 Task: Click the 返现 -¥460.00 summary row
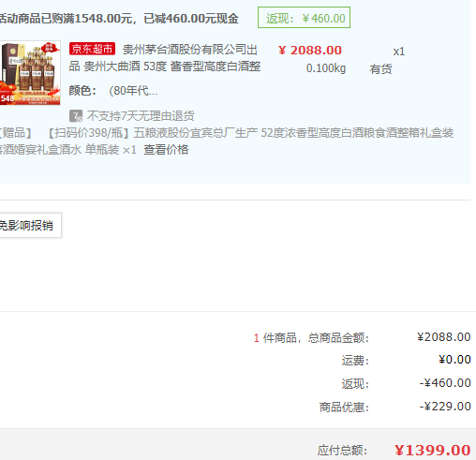click(x=406, y=383)
